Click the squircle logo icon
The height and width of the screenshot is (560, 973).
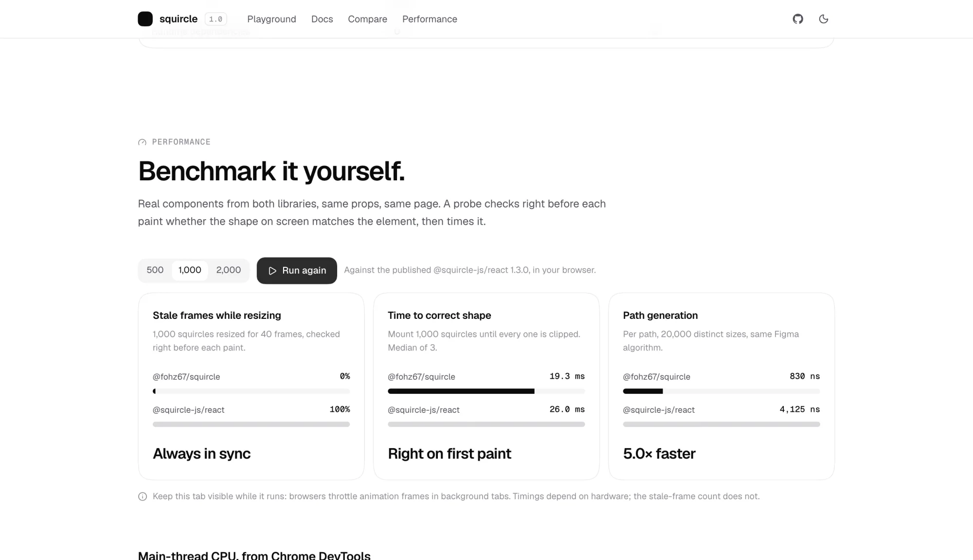pos(145,19)
